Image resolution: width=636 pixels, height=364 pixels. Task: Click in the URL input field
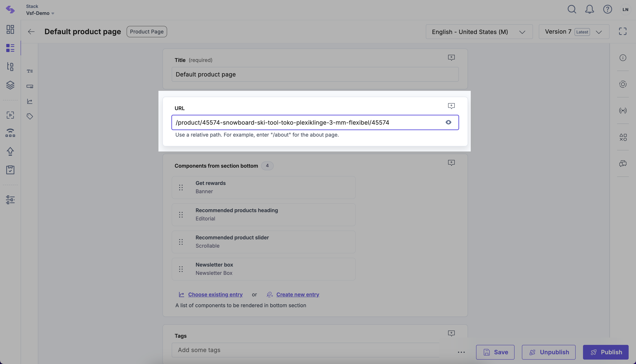[x=315, y=122]
